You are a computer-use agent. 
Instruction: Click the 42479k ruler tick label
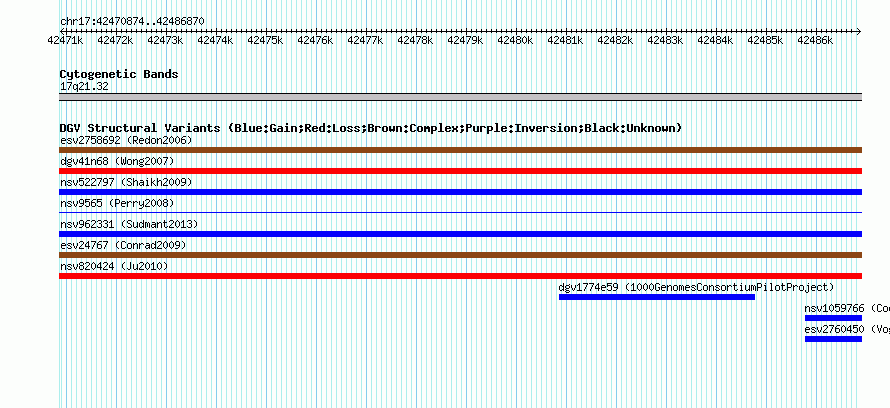click(465, 40)
